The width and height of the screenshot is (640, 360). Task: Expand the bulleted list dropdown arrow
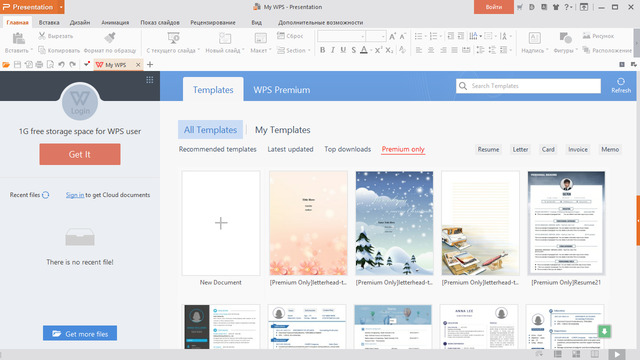[426, 36]
